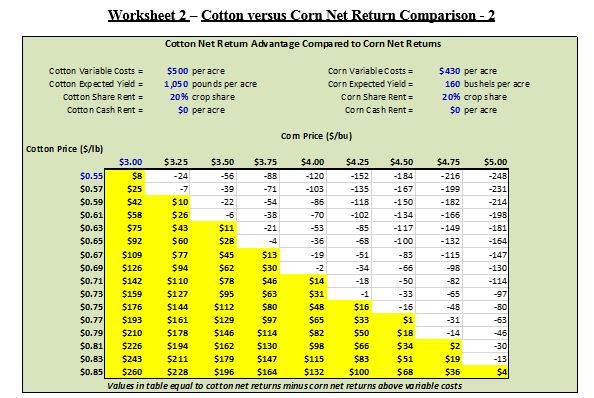Select the 'Cotton Net Return Advantage' subtitle

tap(303, 44)
